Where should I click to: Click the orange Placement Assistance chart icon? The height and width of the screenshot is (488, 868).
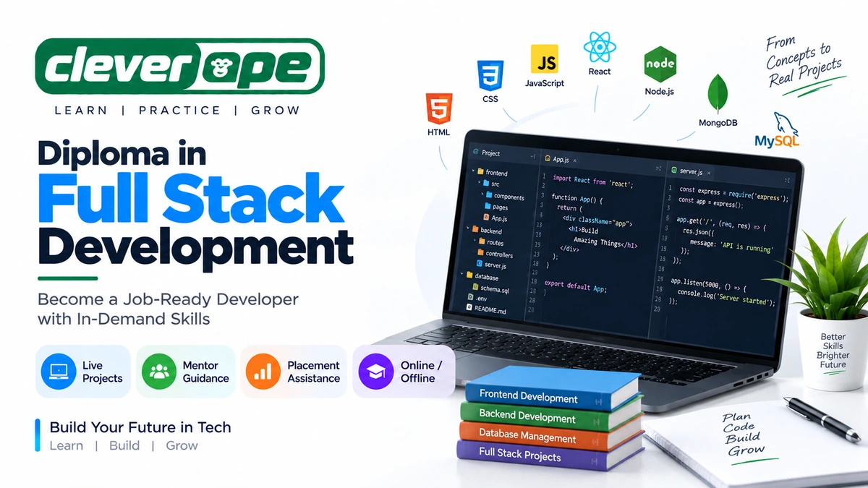click(x=263, y=372)
